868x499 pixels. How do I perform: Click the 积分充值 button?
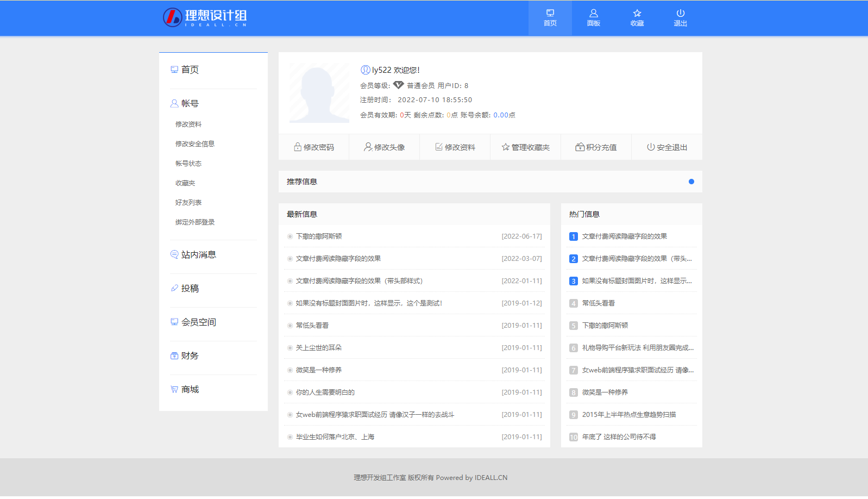pos(596,147)
